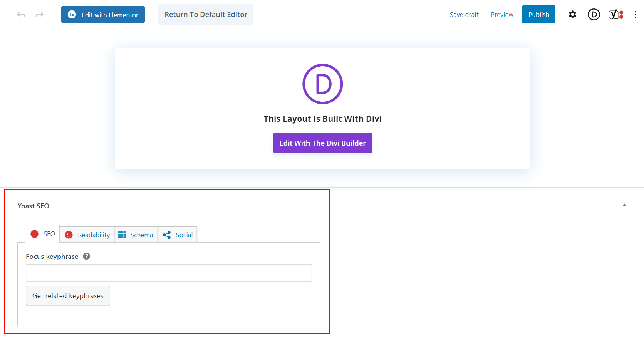Focus the Focus keyphrase input field

[x=169, y=273]
